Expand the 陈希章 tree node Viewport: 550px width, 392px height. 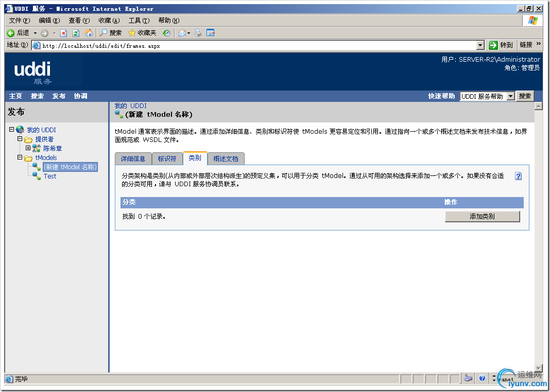pyautogui.click(x=28, y=148)
